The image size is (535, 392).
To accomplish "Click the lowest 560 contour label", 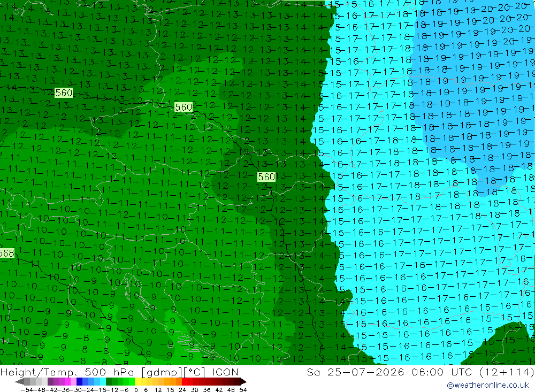I will click(266, 176).
